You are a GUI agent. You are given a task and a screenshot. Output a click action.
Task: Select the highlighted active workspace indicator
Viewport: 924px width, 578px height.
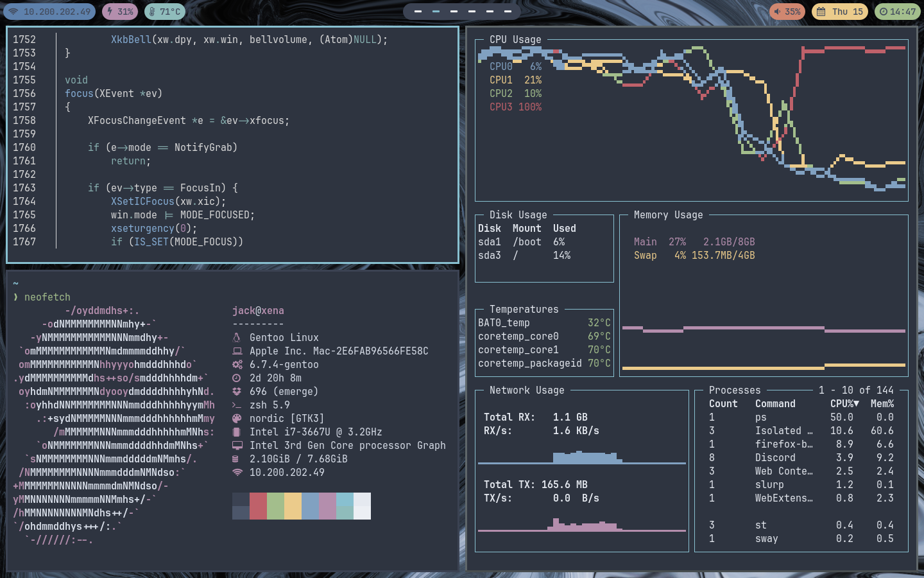coord(436,12)
